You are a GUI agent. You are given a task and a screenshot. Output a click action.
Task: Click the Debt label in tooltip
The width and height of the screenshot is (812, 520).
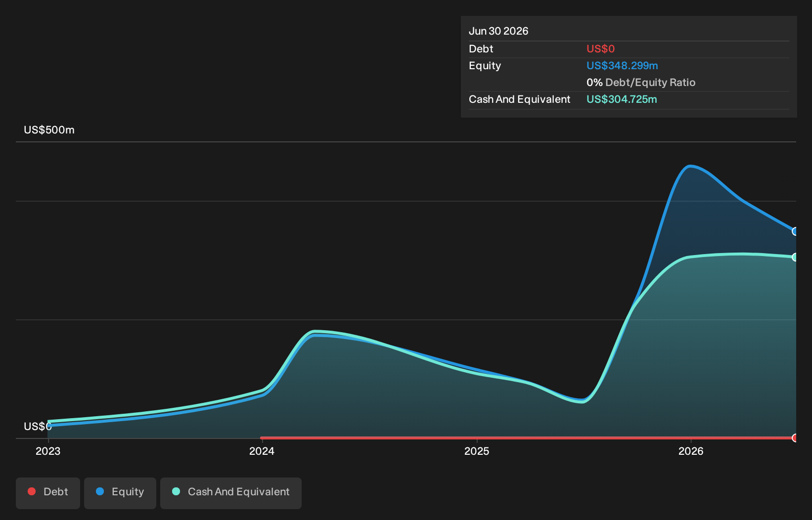pyautogui.click(x=481, y=49)
